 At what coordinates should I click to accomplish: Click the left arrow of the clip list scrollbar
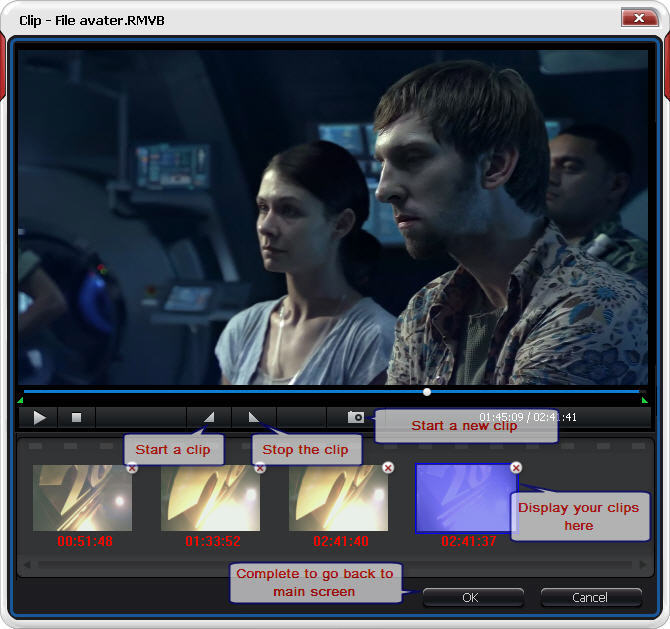27,565
